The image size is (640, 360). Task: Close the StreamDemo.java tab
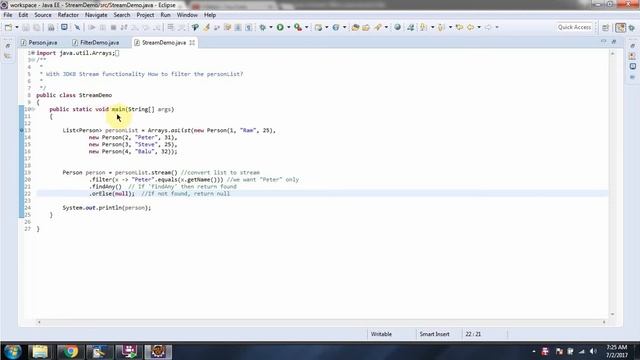[x=192, y=42]
